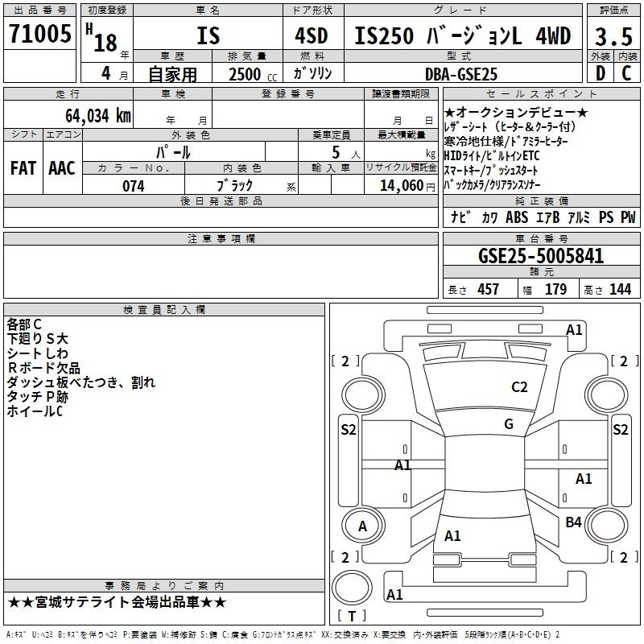
Task: Click the inspector note ホイールC
Action: point(35,411)
